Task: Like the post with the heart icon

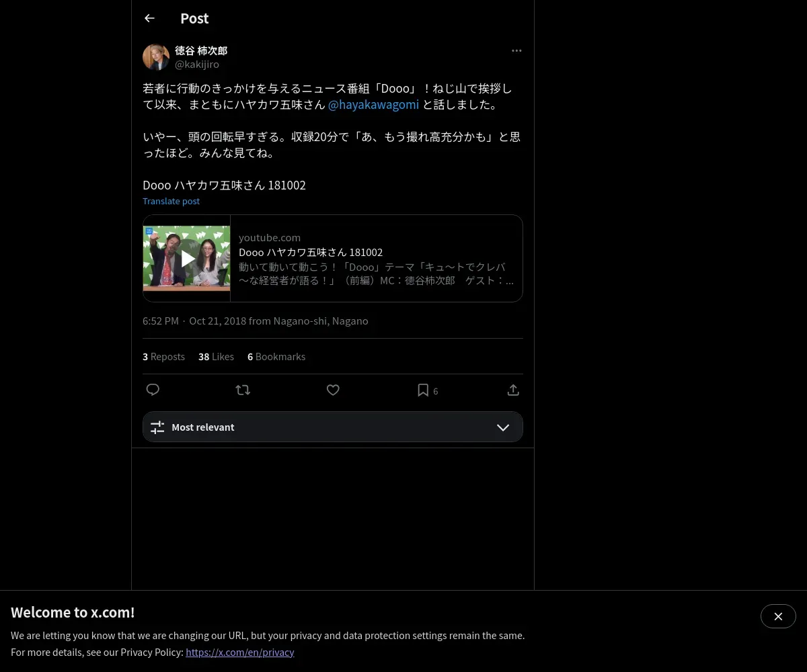Action: [x=333, y=390]
